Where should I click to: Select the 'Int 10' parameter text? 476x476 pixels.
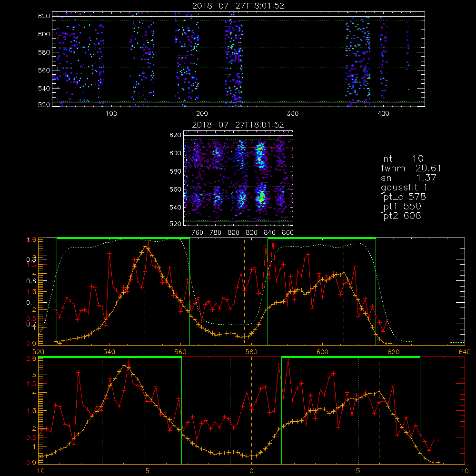(x=402, y=159)
